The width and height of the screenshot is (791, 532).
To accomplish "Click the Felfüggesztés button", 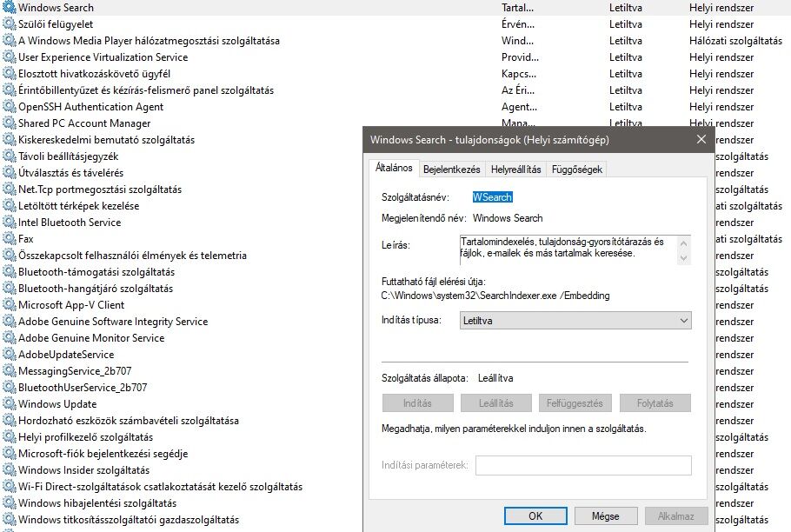I will click(x=575, y=403).
